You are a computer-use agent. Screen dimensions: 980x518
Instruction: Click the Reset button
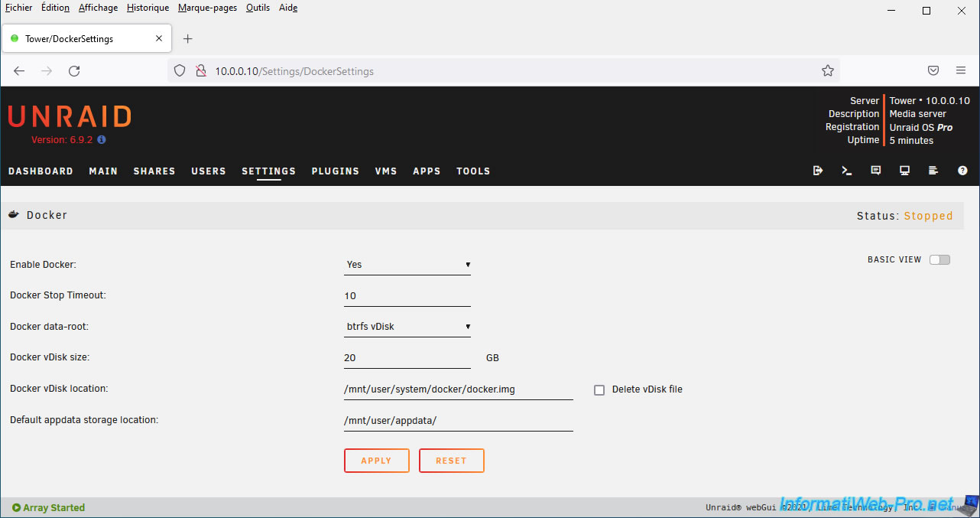[x=451, y=461]
